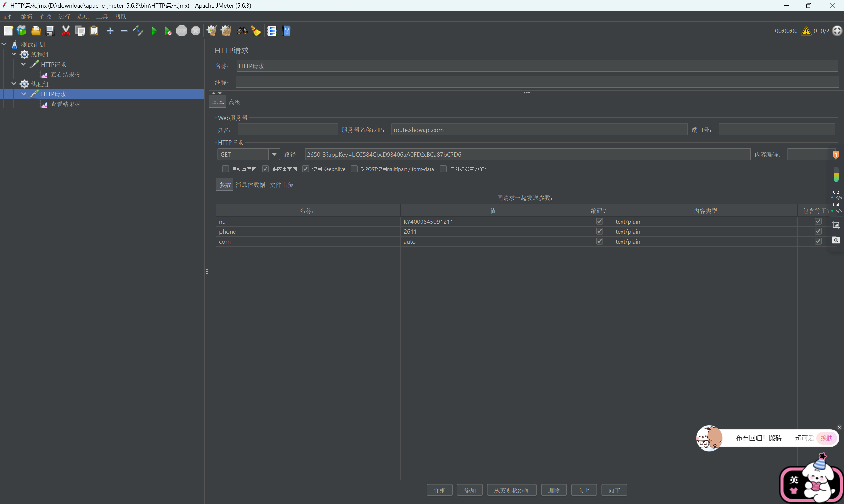Viewport: 844px width, 504px height.
Task: Collapse the first 线程组 node
Action: 14,54
